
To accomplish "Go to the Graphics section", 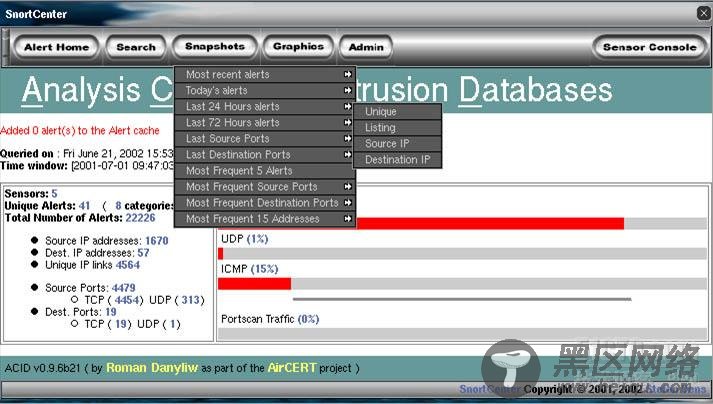I will pos(298,47).
